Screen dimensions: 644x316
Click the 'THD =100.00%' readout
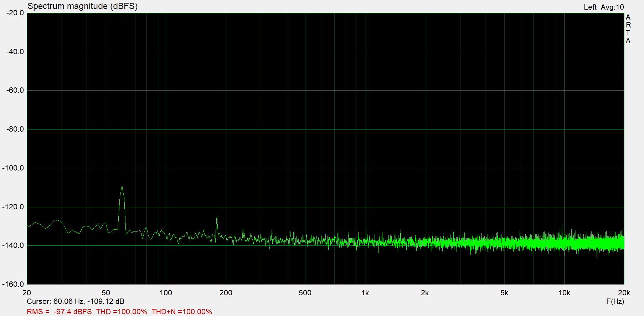click(x=122, y=312)
